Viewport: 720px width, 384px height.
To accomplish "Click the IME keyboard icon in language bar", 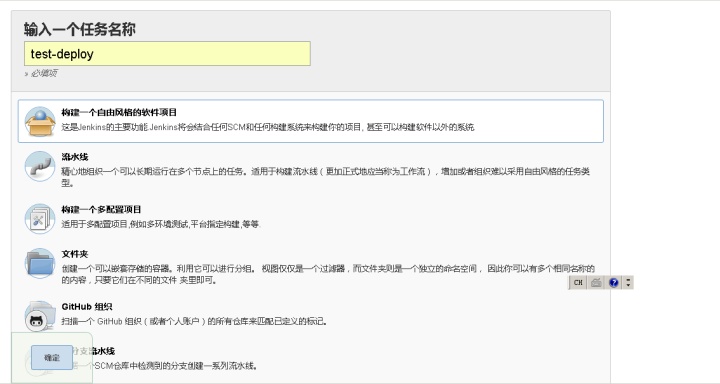I will click(596, 282).
